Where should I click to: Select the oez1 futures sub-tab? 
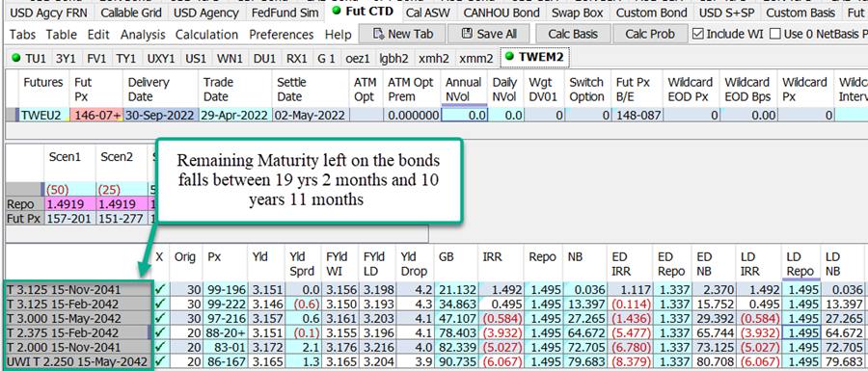(358, 58)
